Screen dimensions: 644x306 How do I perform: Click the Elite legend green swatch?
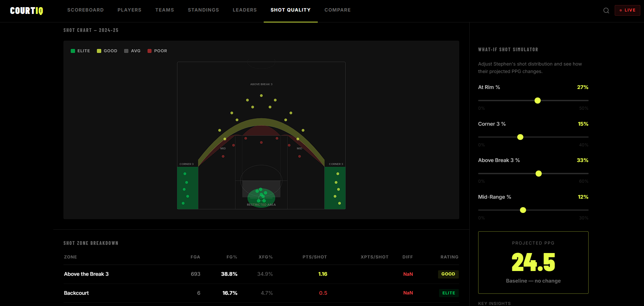tap(73, 51)
